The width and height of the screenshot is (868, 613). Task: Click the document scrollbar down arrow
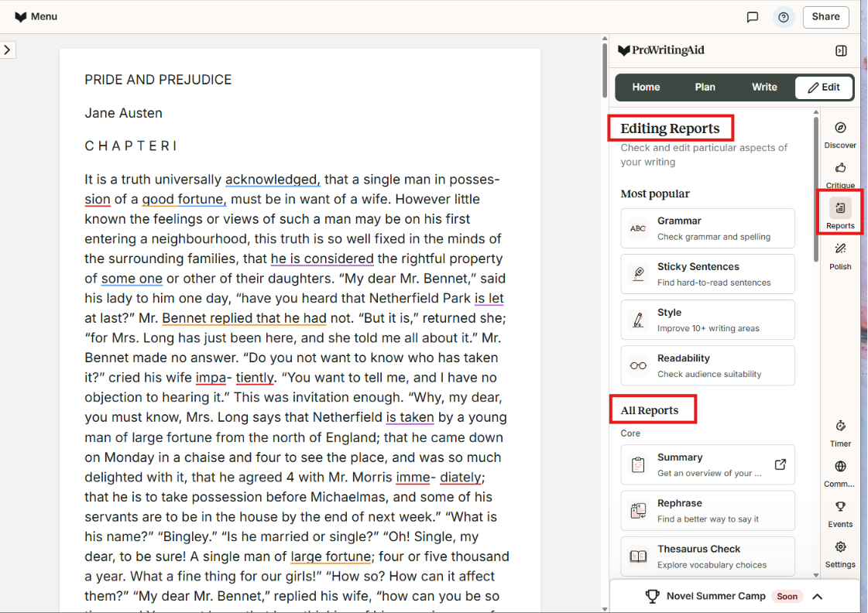click(x=605, y=609)
